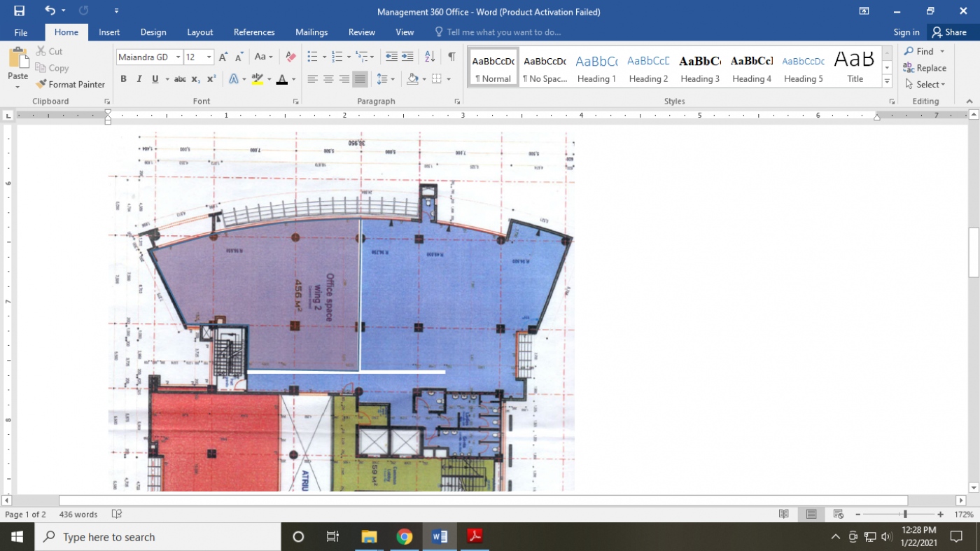Open Replace in the Editing group

925,68
